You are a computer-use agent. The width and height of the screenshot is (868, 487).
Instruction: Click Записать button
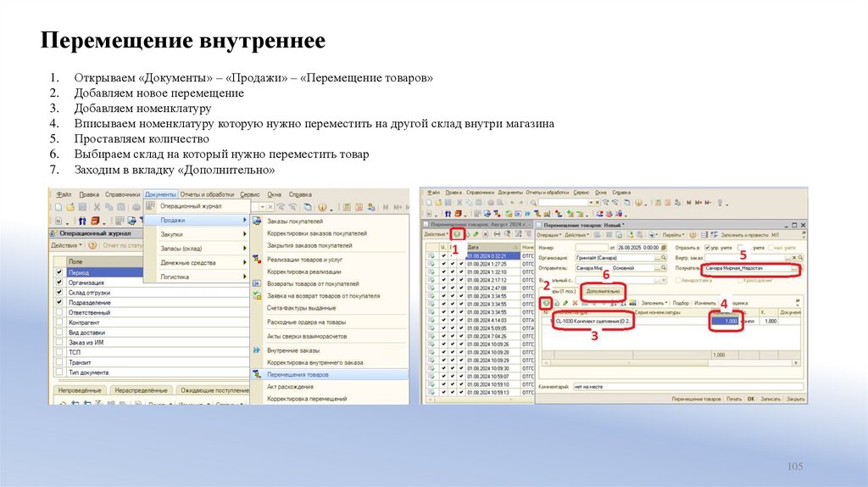pyautogui.click(x=770, y=399)
